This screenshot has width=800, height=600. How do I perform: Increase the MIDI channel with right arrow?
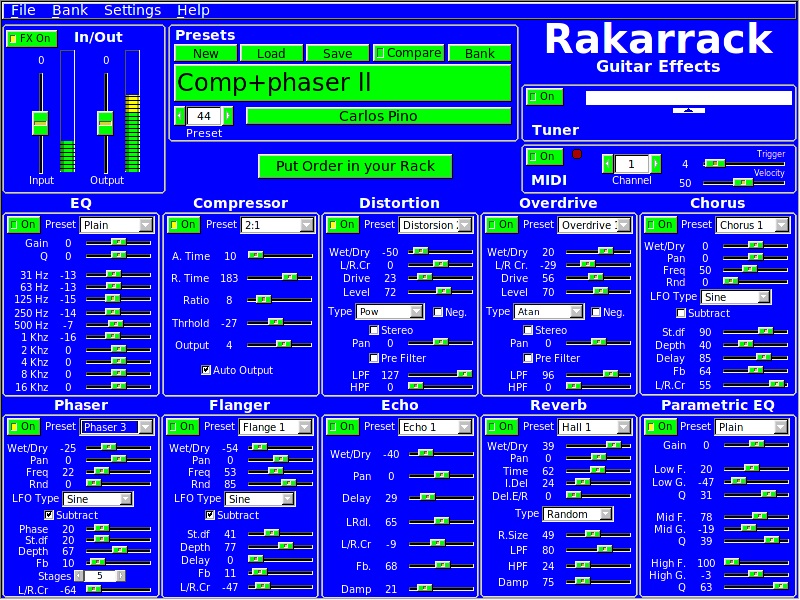[x=656, y=164]
